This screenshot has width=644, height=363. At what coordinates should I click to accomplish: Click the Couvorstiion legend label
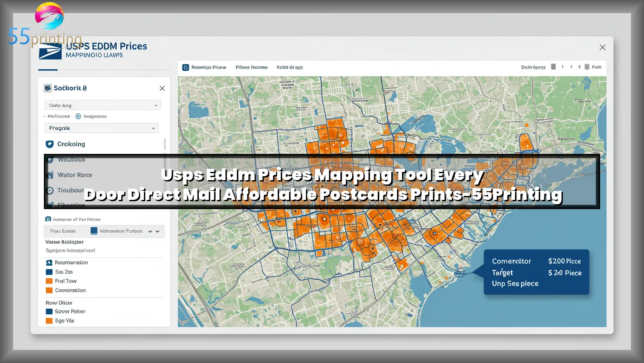[71, 290]
